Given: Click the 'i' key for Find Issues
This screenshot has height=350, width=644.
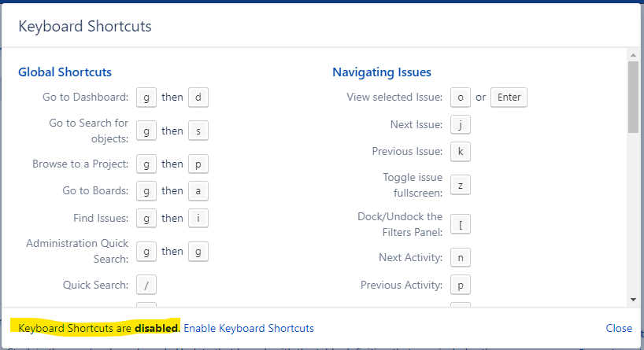Looking at the screenshot, I should pos(198,219).
